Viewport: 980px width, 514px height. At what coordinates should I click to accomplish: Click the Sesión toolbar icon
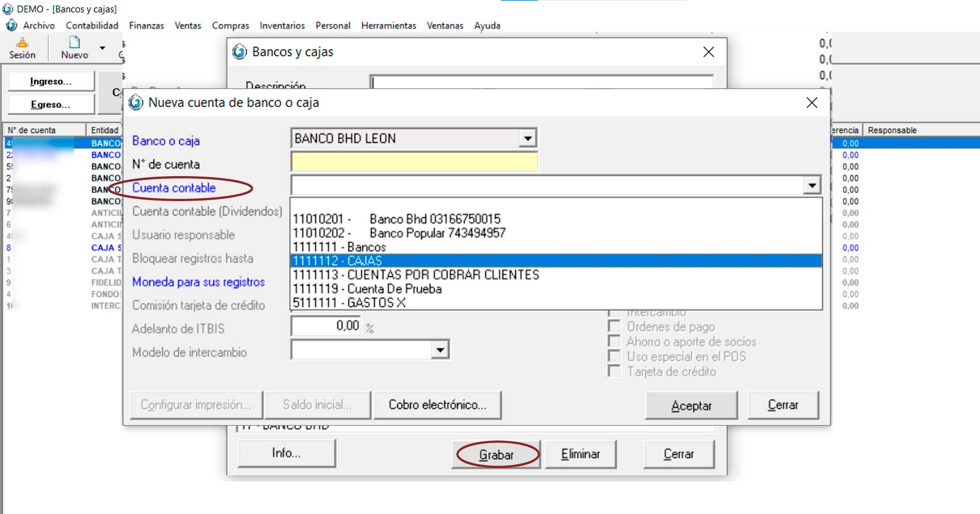(22, 43)
